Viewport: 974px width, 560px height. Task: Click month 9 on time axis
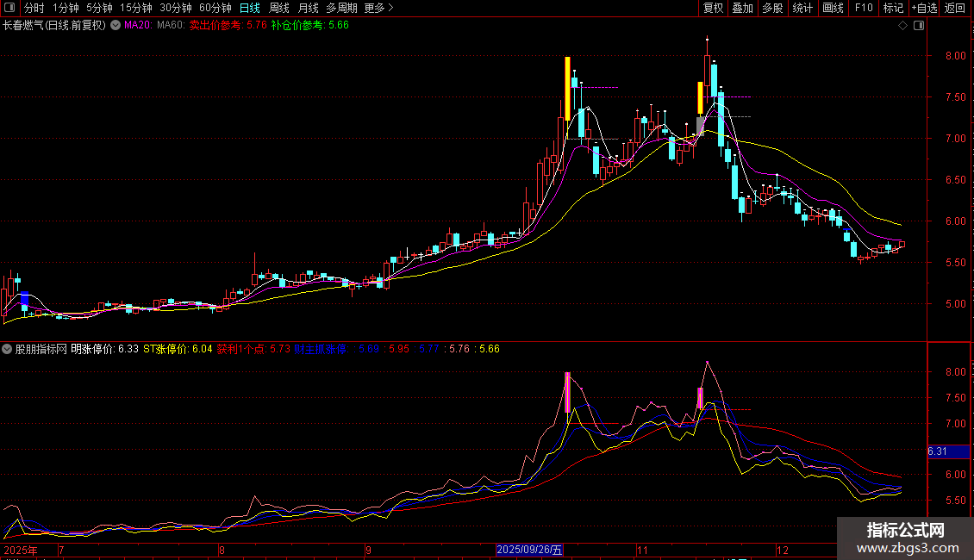[x=368, y=550]
